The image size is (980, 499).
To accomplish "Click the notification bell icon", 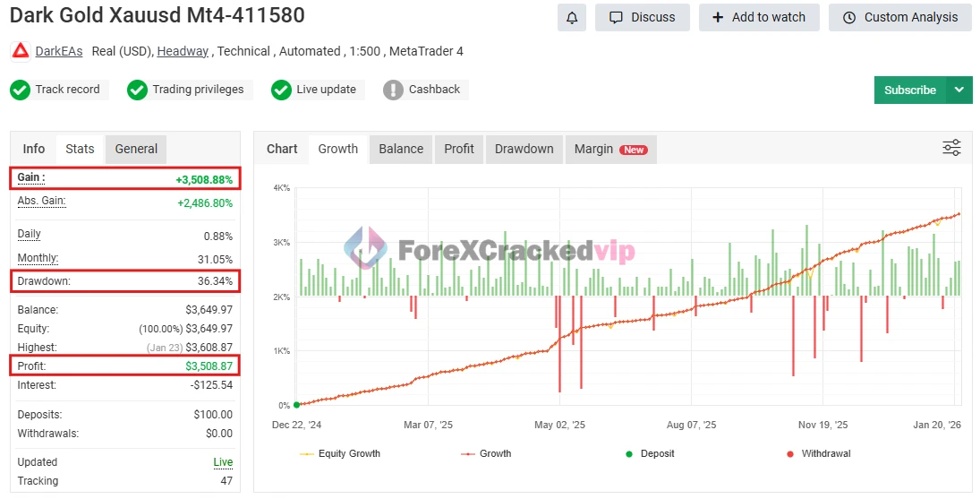I will coord(572,17).
